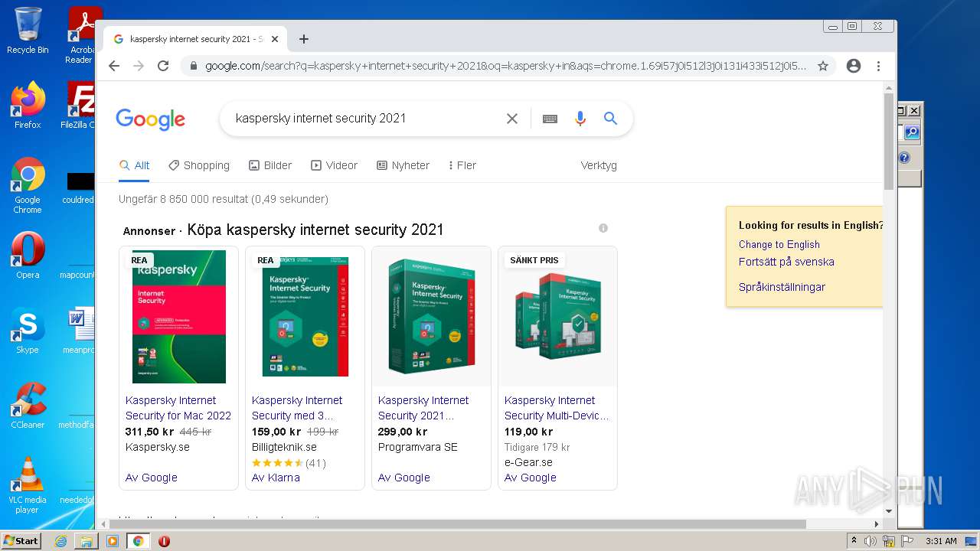The height and width of the screenshot is (551, 980).
Task: Open Skype desktop shortcut
Action: pyautogui.click(x=28, y=331)
